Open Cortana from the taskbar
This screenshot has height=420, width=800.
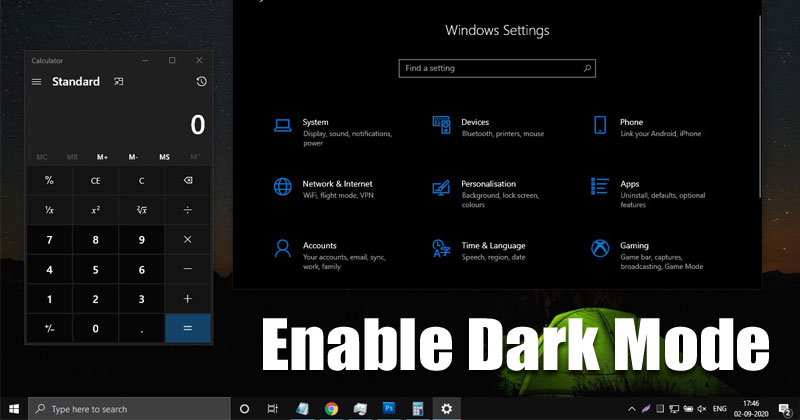[244, 409]
